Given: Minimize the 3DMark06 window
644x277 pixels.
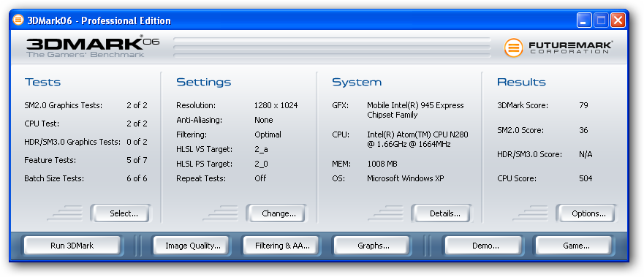Looking at the screenshot, I should point(584,20).
